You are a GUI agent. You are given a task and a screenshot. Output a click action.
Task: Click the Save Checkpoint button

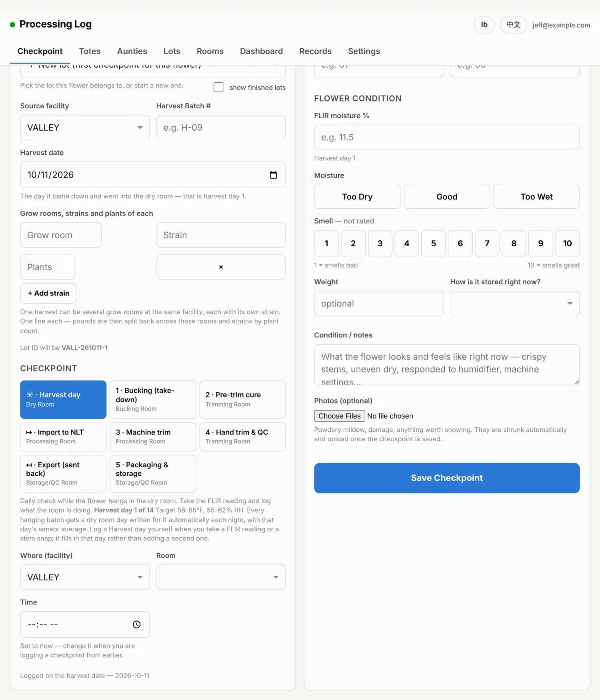447,478
